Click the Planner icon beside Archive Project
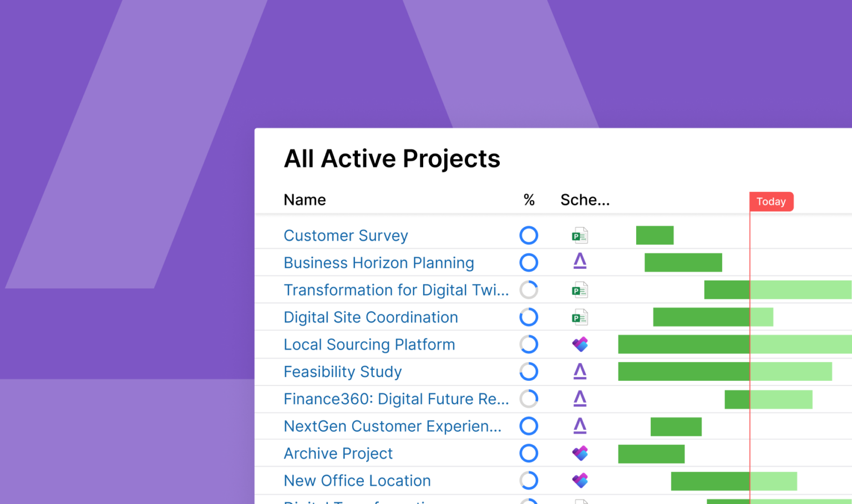 tap(580, 453)
